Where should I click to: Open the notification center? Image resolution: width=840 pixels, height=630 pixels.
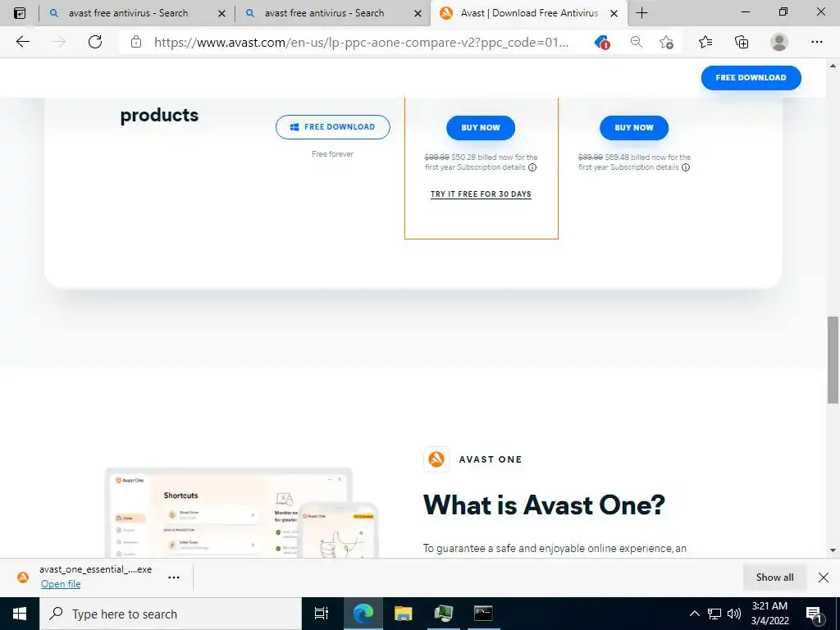tap(815, 614)
